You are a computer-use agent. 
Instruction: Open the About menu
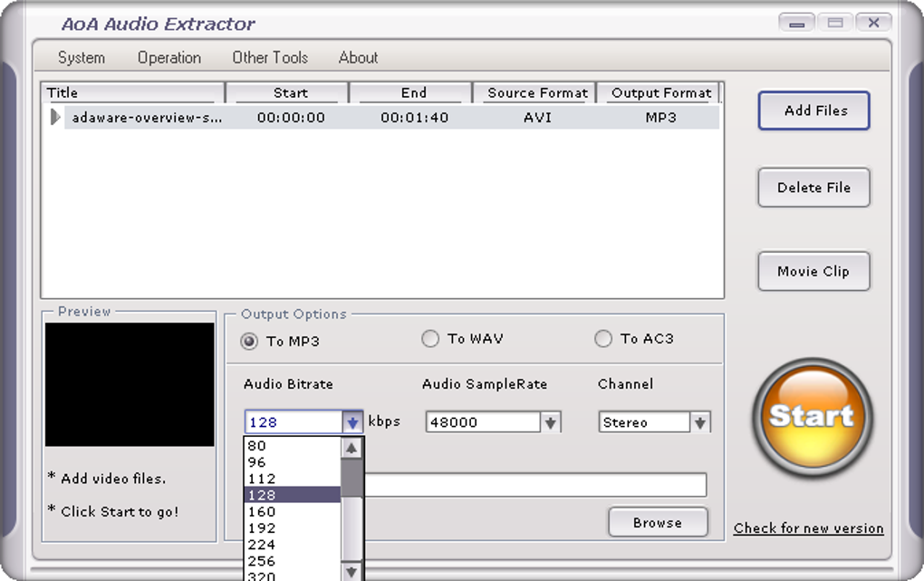[x=359, y=57]
